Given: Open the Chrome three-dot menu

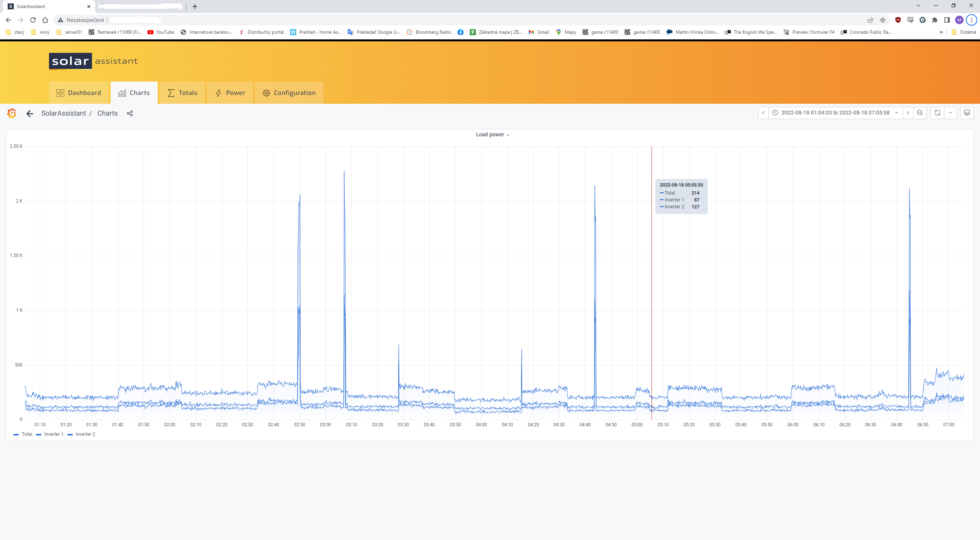Looking at the screenshot, I should click(x=972, y=20).
